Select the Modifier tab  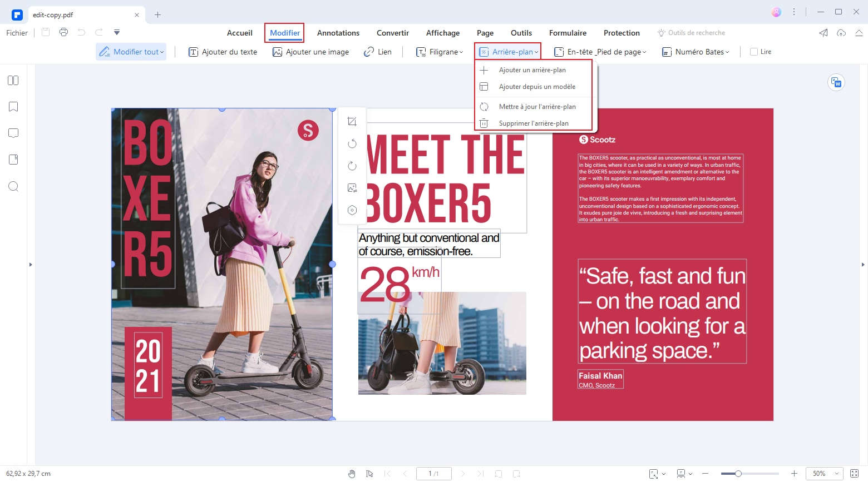[x=285, y=33]
